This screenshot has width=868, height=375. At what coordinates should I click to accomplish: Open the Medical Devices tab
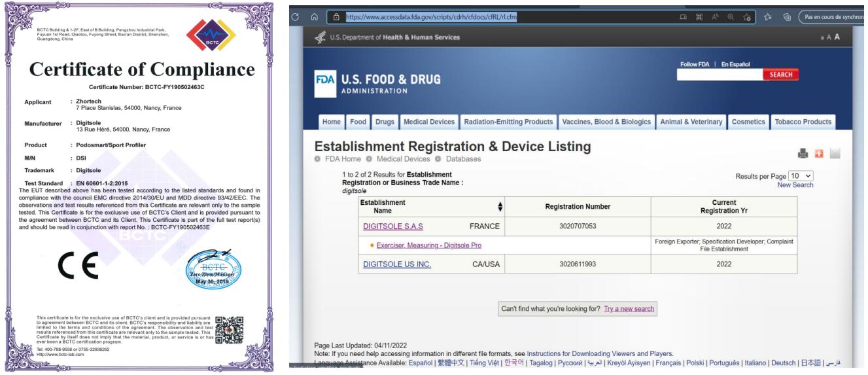(428, 122)
